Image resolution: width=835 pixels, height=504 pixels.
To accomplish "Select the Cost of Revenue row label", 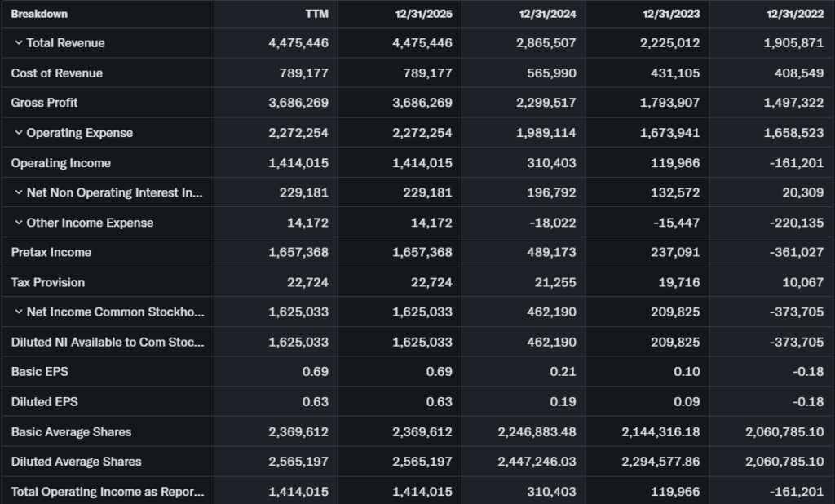I will pyautogui.click(x=57, y=73).
